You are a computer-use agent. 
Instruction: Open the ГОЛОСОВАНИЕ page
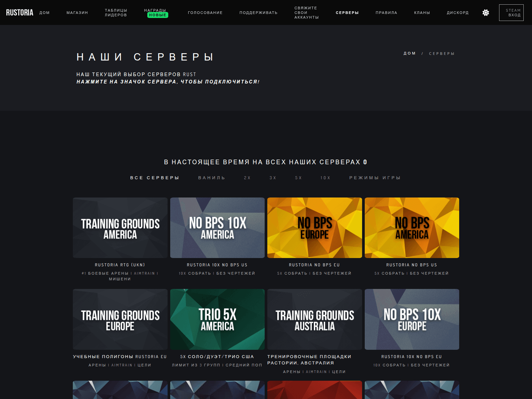tap(205, 13)
